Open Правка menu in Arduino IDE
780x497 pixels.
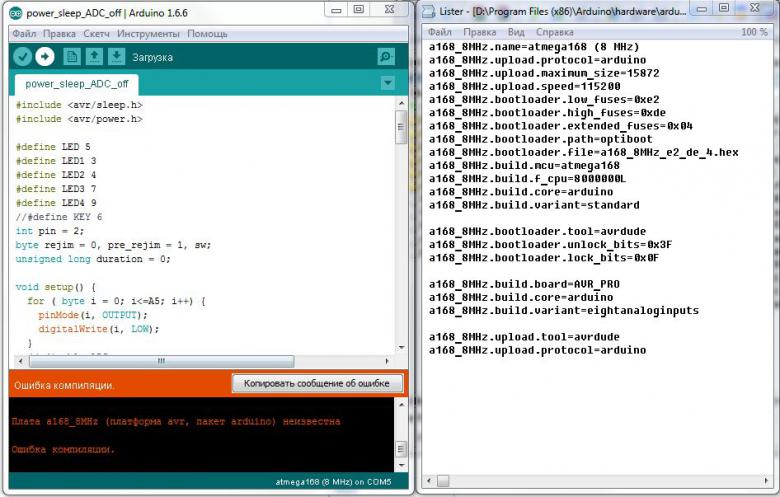(x=59, y=34)
